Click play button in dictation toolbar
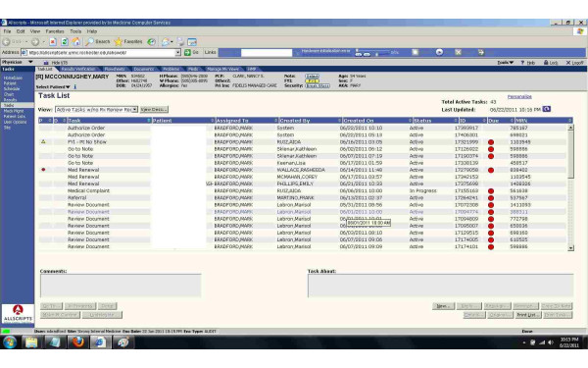 click(x=439, y=52)
